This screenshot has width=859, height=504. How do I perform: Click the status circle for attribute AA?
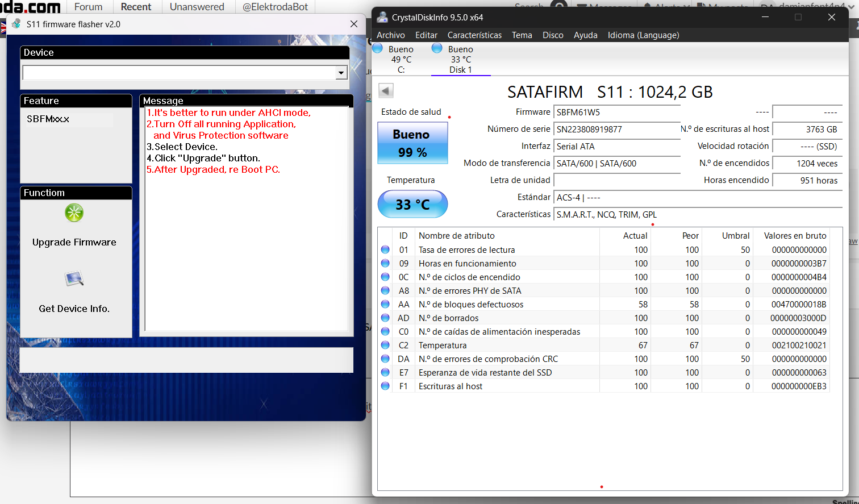click(385, 304)
